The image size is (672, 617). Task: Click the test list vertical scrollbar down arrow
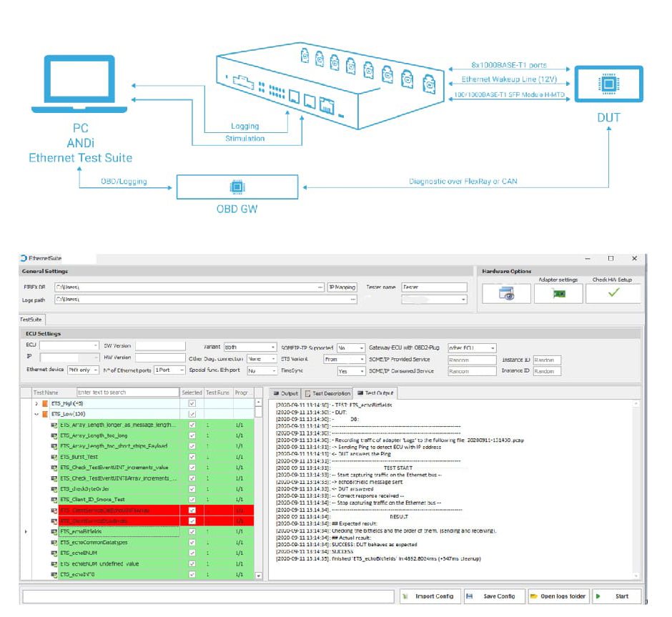[258, 576]
